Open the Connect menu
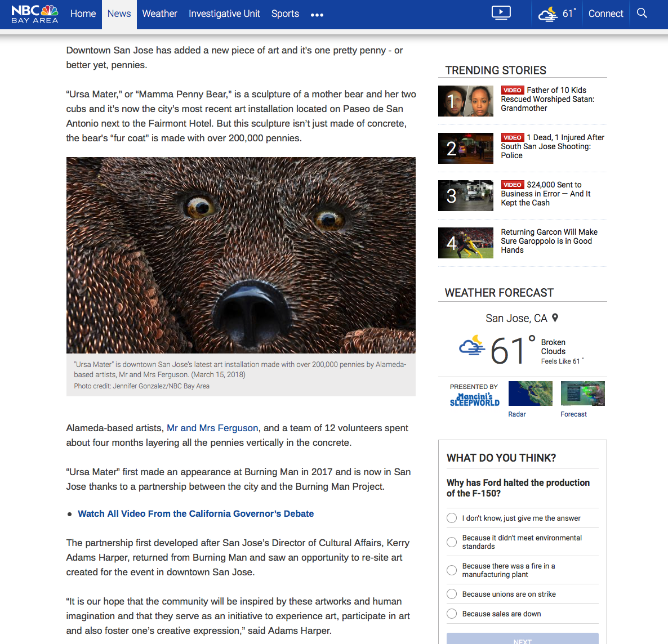 [x=606, y=14]
